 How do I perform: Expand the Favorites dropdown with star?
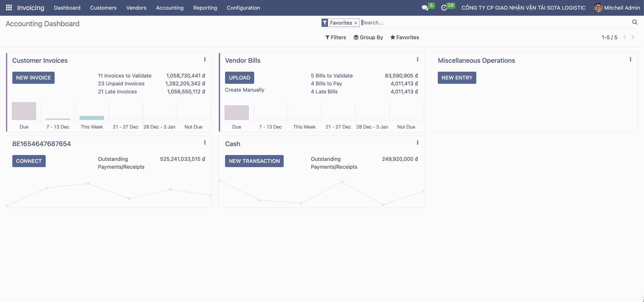(405, 37)
